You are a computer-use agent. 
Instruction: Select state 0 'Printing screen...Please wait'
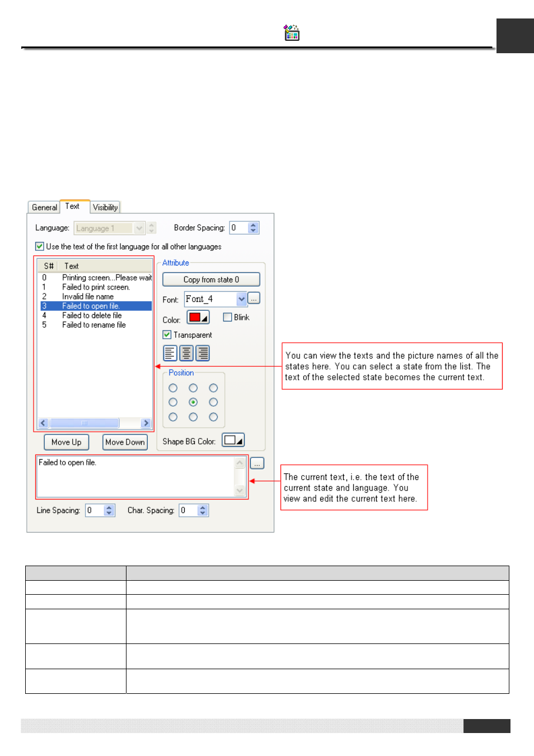point(96,278)
